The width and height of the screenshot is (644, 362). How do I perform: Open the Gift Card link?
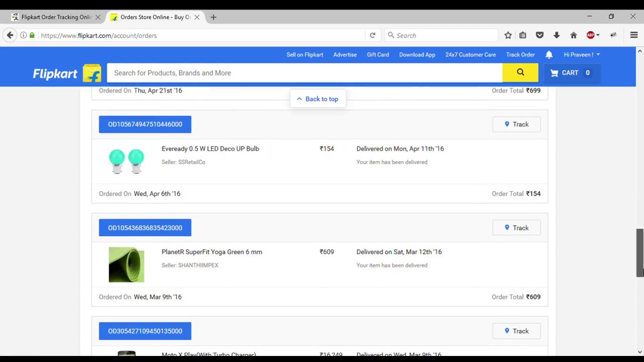[378, 54]
